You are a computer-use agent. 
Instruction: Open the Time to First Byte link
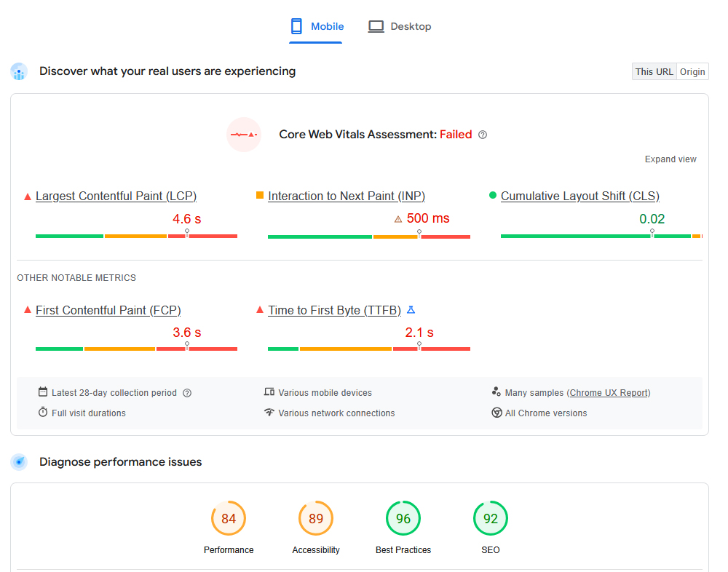click(x=334, y=311)
